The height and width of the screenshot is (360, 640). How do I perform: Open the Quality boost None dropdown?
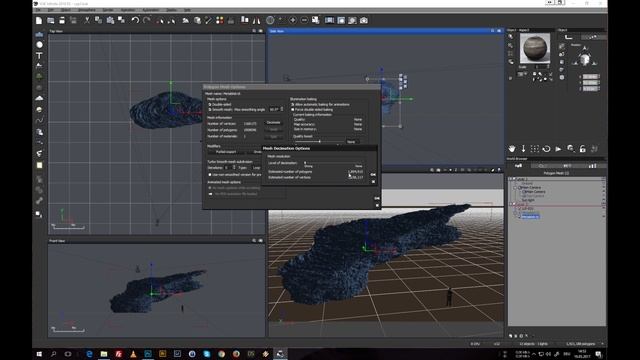click(353, 142)
